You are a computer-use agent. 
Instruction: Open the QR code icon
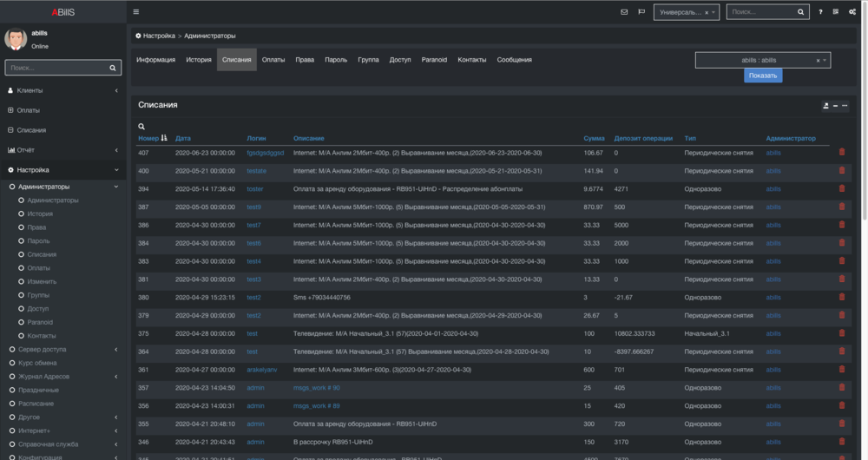coord(836,12)
